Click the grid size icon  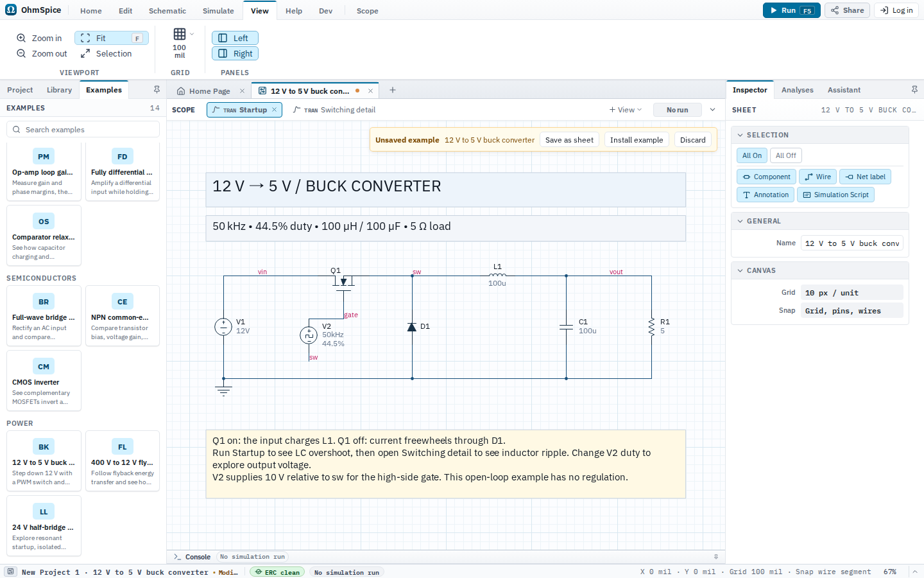click(180, 34)
